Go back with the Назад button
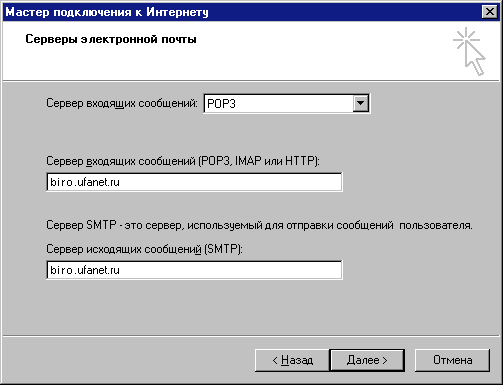 coord(292,360)
